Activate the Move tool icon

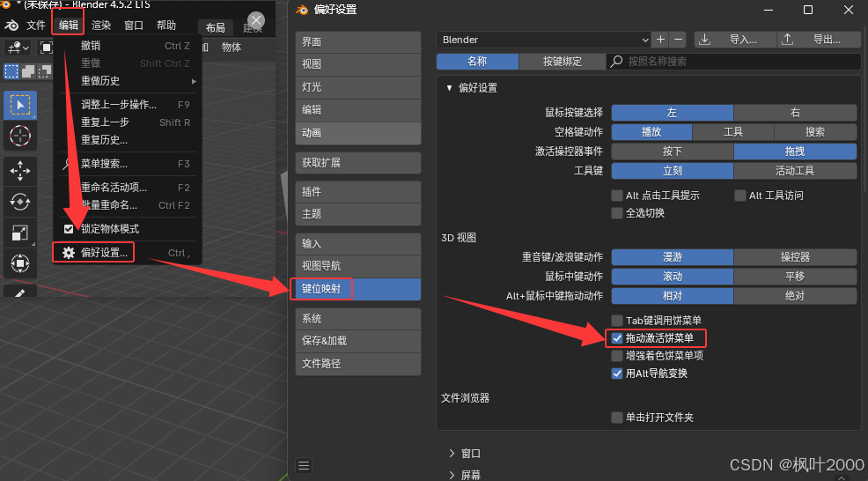click(x=20, y=171)
